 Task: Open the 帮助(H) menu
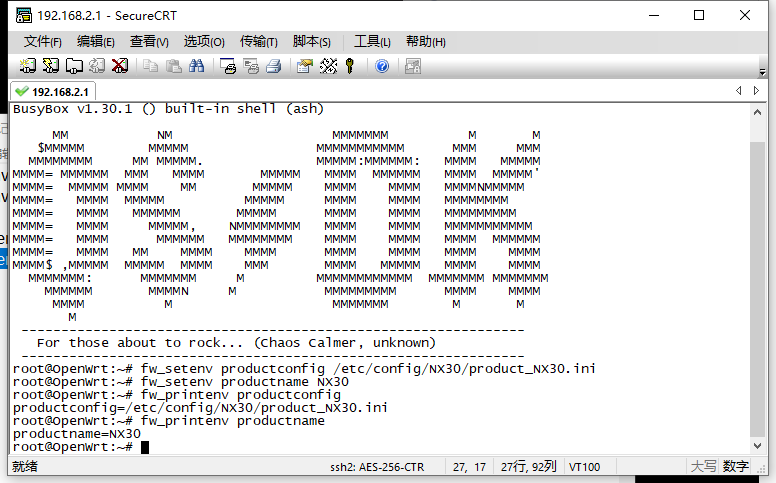426,42
